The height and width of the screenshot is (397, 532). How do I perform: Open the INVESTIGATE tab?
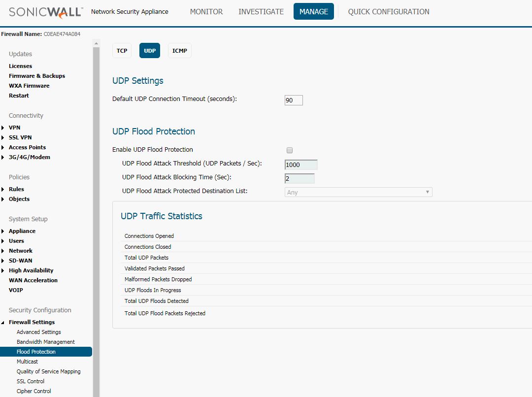tap(261, 11)
